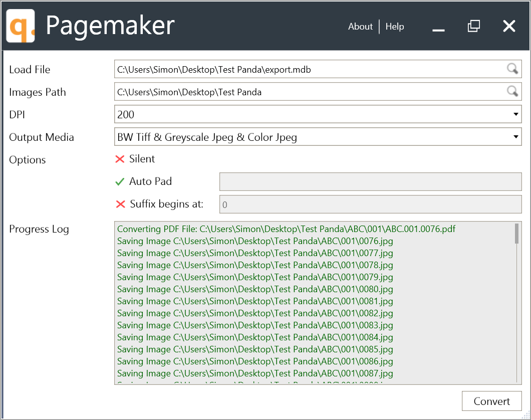Select log line Saving Image 0080.jpg
This screenshot has height=420, width=531.
coord(255,289)
